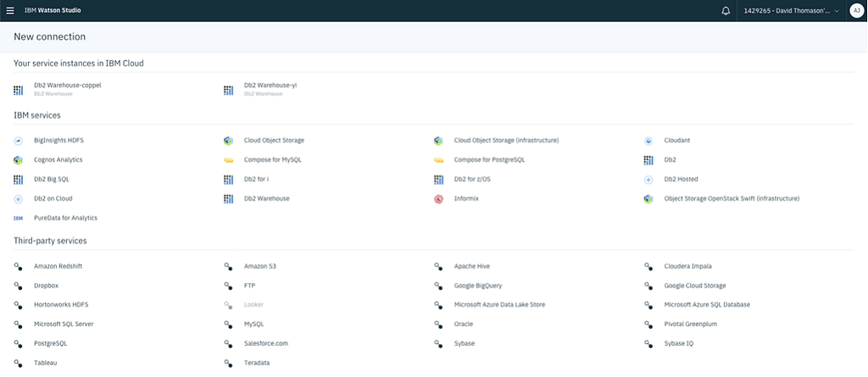This screenshot has width=868, height=377.
Task: Click the Db2 Warehouse IBM service icon
Action: 229,199
